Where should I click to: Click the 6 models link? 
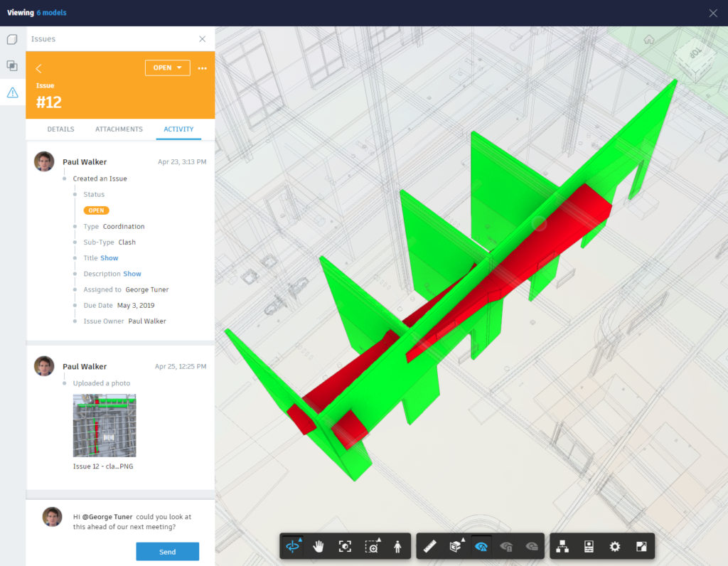click(51, 13)
